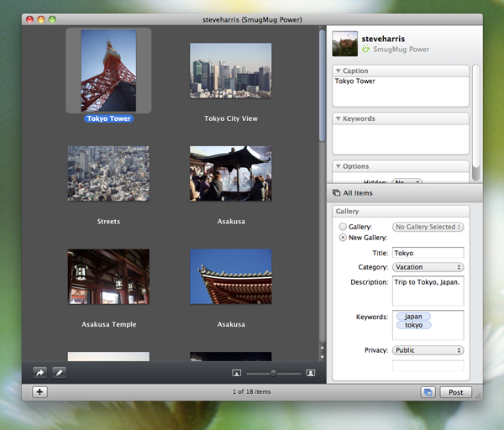Click the 1 of 18 items status text
Image resolution: width=504 pixels, height=430 pixels.
point(252,391)
